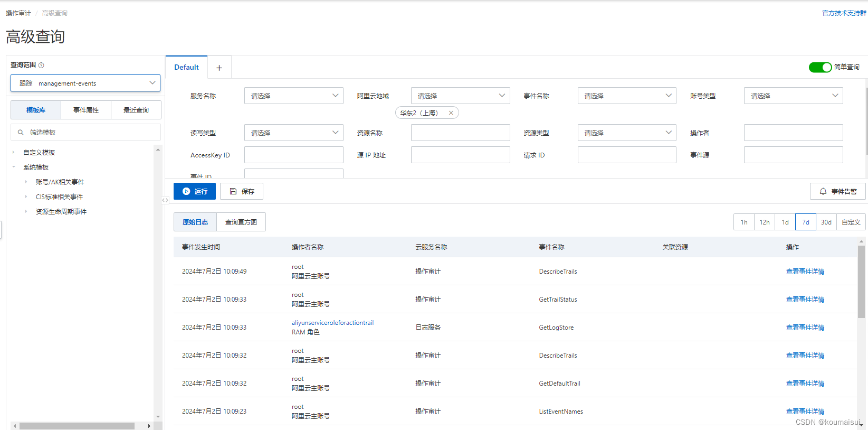
Task: Click the template tree scroll-down arrow
Action: pos(158,417)
